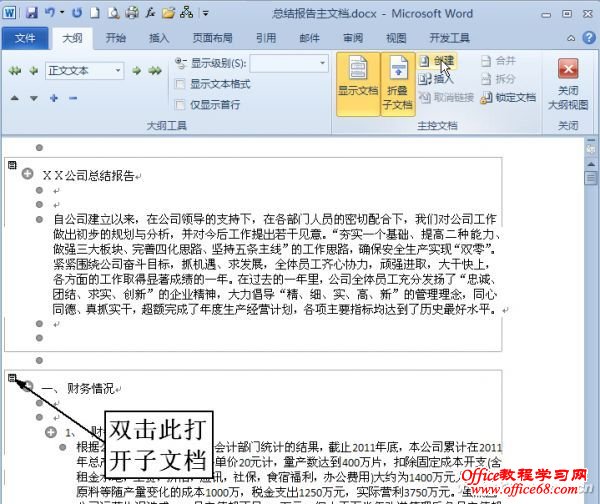This screenshot has width=600, height=504.
Task: Minimize the Word window
Action: (546, 14)
